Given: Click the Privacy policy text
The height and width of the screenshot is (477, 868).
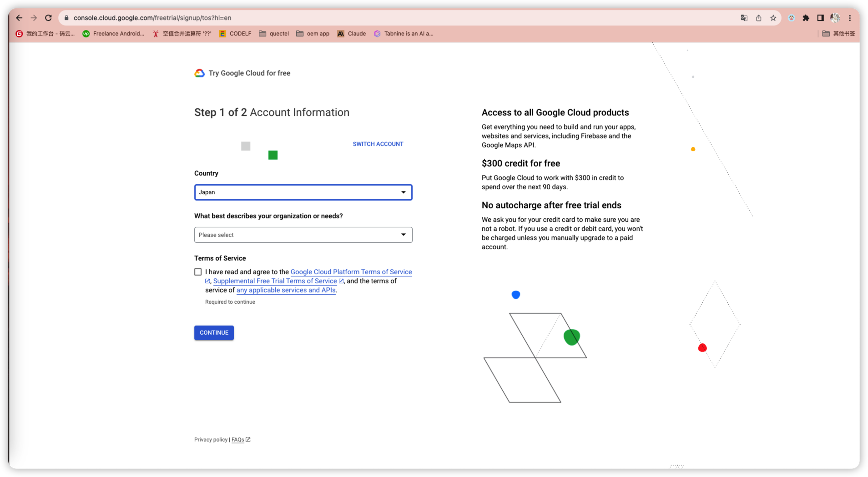Looking at the screenshot, I should pyautogui.click(x=211, y=440).
